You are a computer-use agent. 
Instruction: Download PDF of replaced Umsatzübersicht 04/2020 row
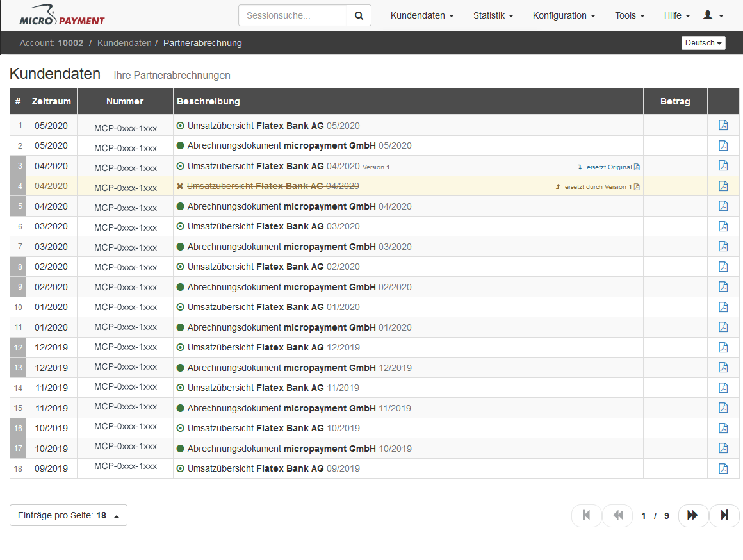(723, 186)
